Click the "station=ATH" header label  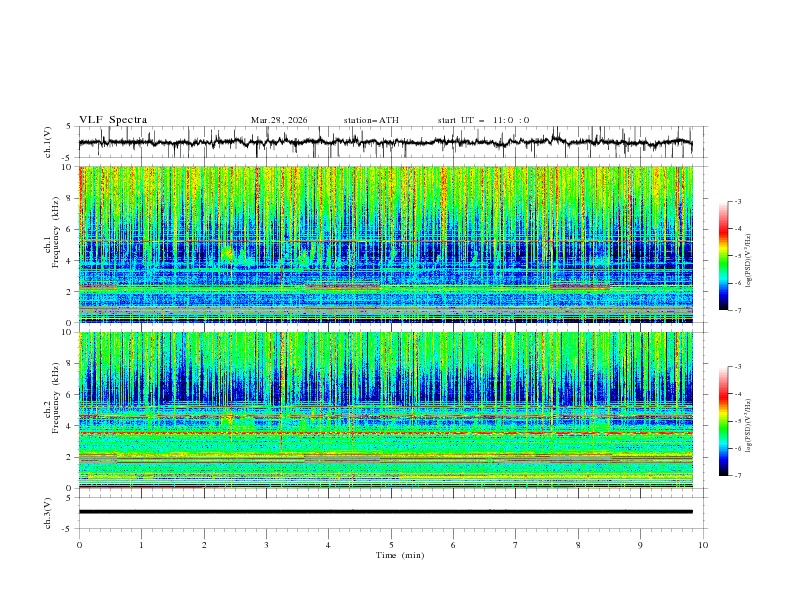[x=371, y=120]
